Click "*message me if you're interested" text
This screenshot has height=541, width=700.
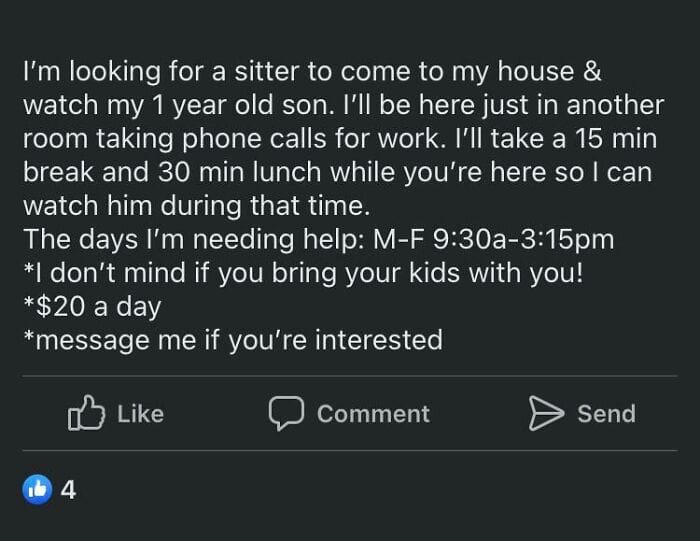tap(233, 341)
